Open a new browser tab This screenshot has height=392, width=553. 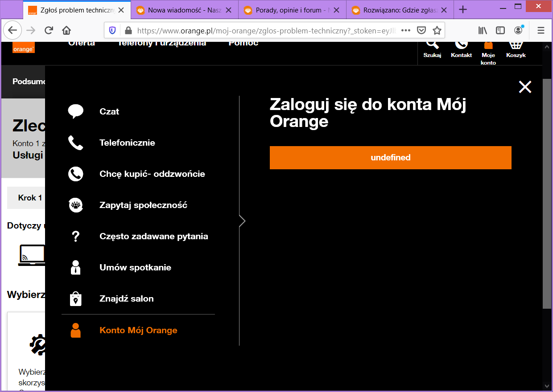[463, 10]
